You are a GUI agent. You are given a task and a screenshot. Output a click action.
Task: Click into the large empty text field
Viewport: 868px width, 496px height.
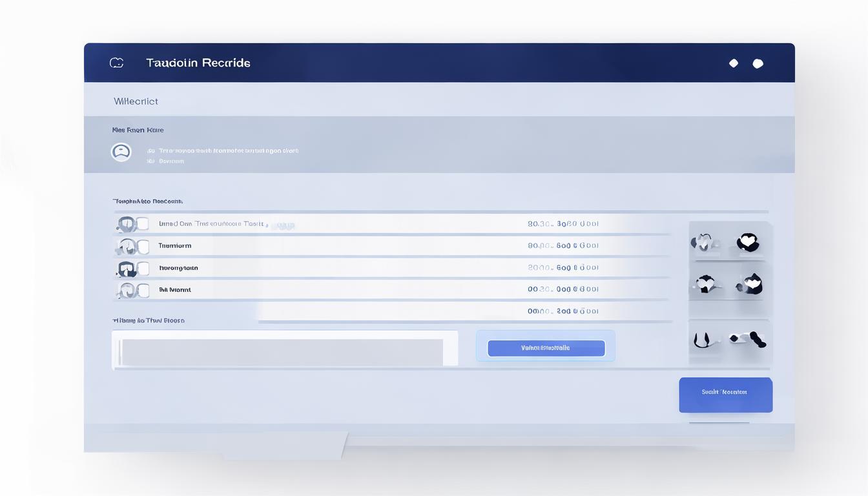[283, 352]
